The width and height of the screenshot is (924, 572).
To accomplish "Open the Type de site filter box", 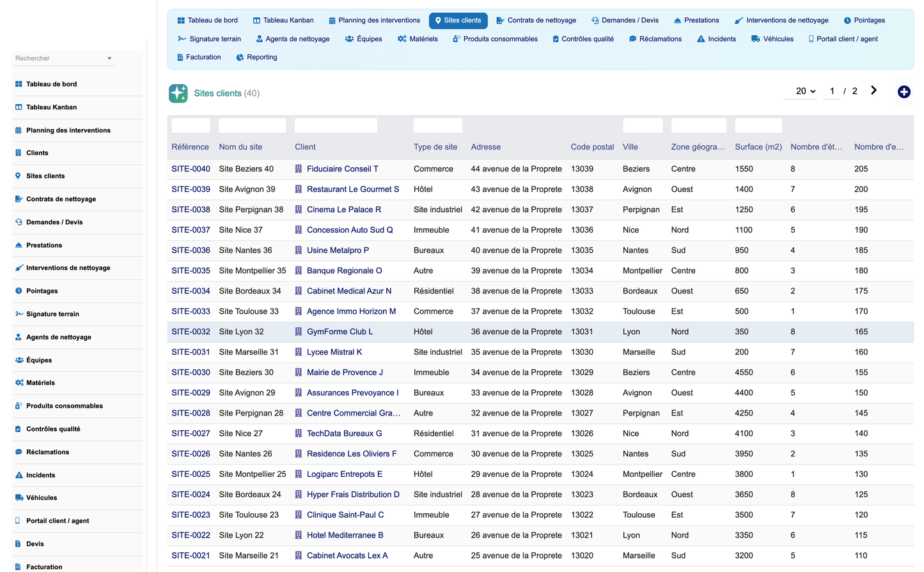I will 438,126.
